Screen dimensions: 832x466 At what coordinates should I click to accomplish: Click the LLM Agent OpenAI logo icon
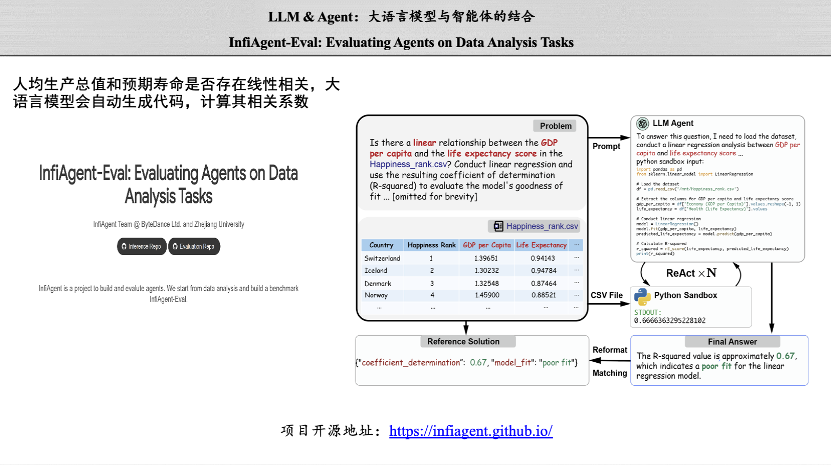pos(643,123)
